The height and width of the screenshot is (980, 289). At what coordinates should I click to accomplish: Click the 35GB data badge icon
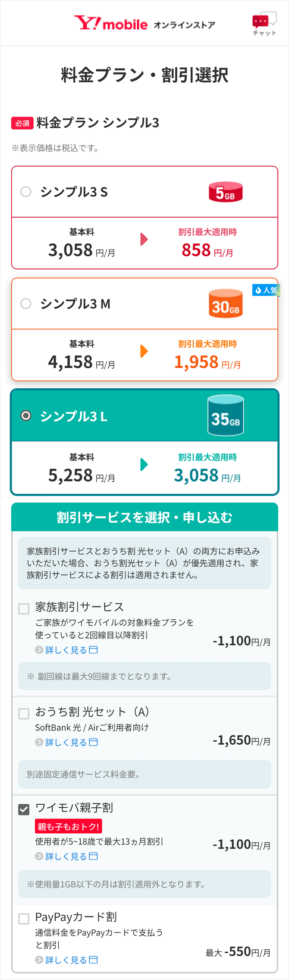tap(226, 416)
